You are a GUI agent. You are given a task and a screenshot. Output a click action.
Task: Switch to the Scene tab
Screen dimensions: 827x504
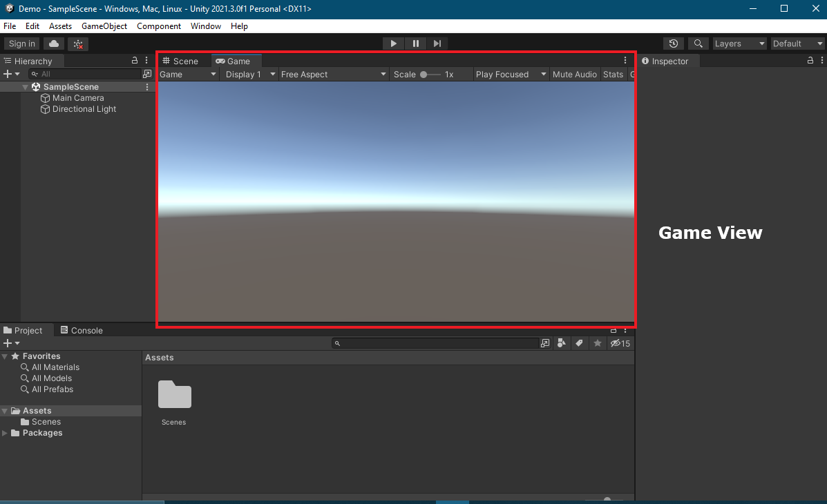click(x=180, y=61)
